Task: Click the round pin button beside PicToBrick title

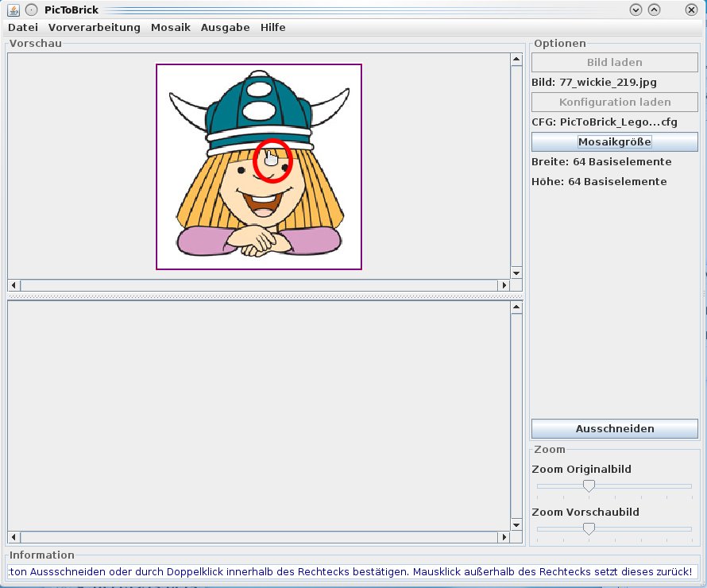Action: tap(31, 10)
